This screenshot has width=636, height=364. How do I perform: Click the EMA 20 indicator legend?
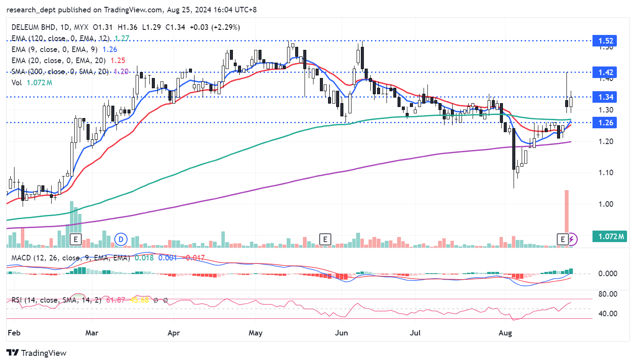pyautogui.click(x=58, y=61)
